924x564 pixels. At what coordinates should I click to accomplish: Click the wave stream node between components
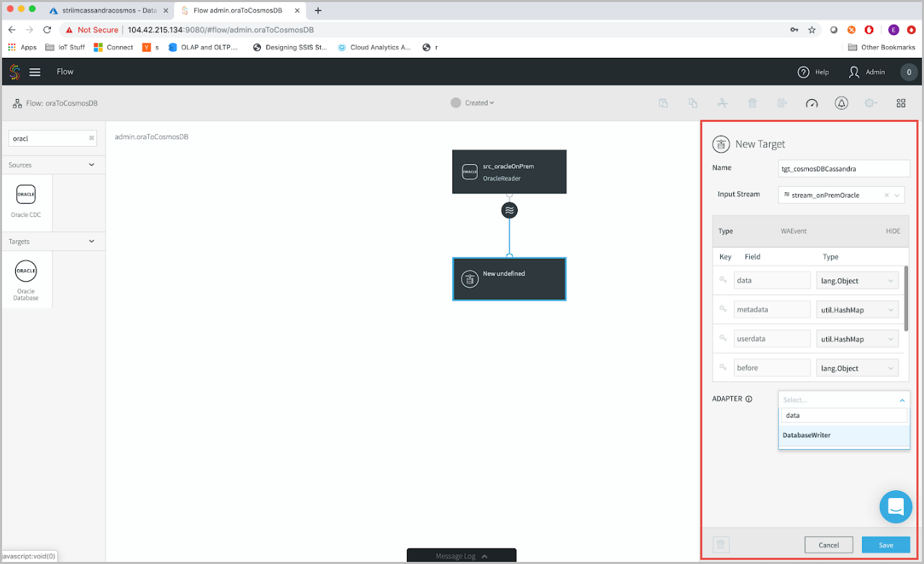pyautogui.click(x=509, y=210)
